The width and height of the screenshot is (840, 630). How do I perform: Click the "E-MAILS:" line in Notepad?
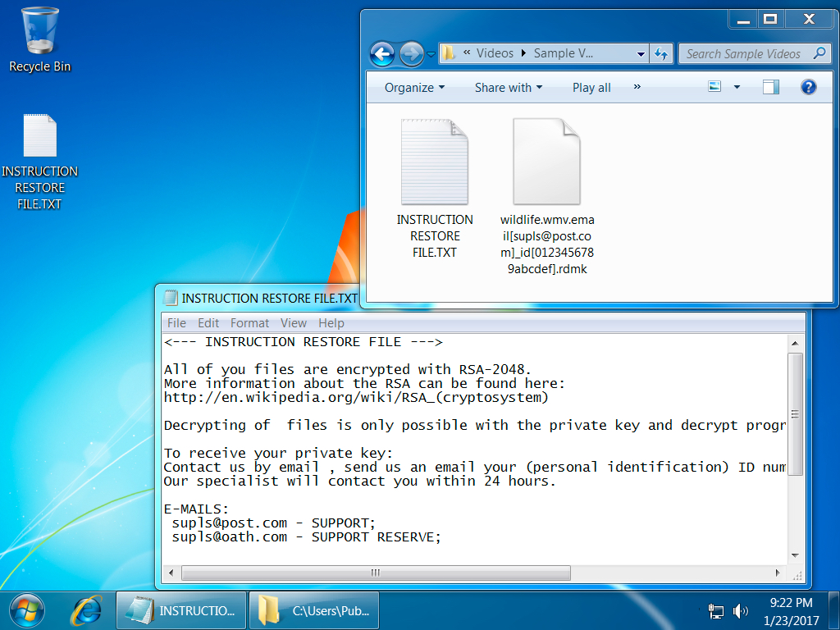(197, 509)
